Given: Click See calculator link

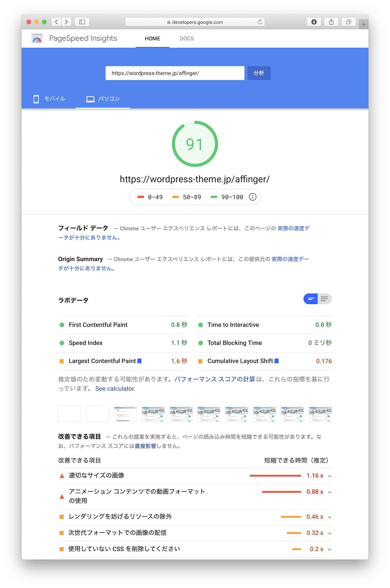Looking at the screenshot, I should (115, 389).
